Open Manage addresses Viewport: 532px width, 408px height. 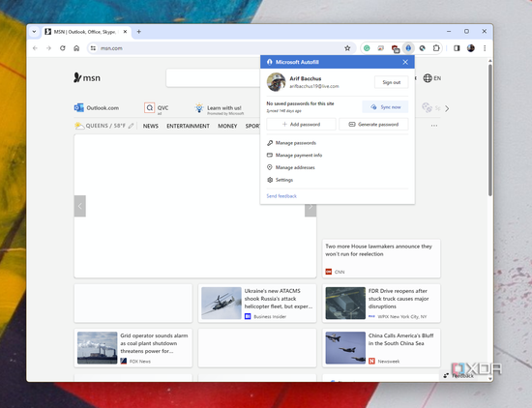coord(291,167)
